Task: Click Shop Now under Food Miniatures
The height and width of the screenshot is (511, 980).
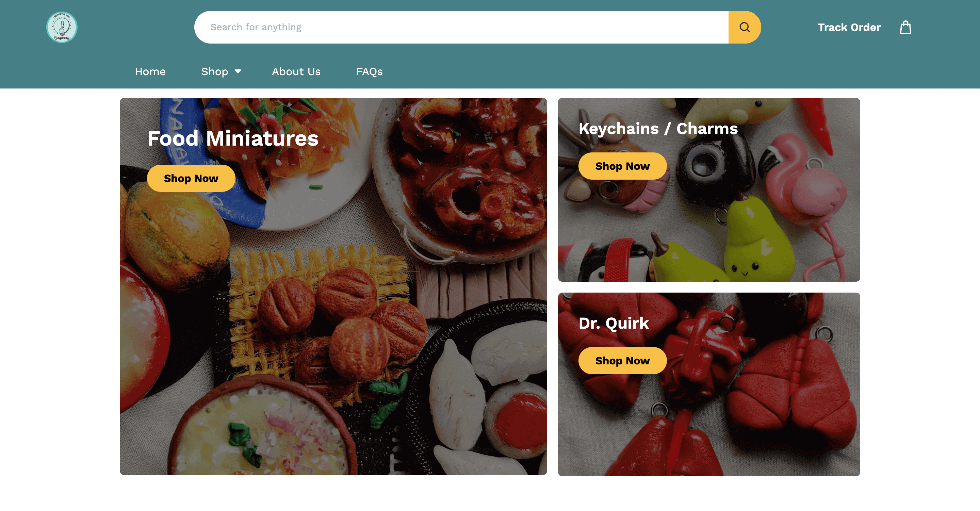Action: point(191,178)
